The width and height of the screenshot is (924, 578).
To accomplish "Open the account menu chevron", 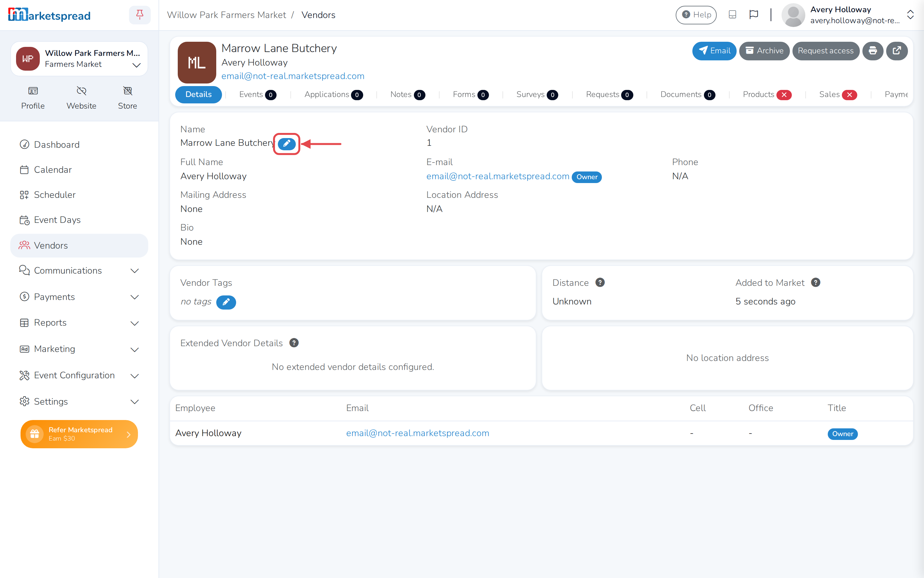I will 911,15.
